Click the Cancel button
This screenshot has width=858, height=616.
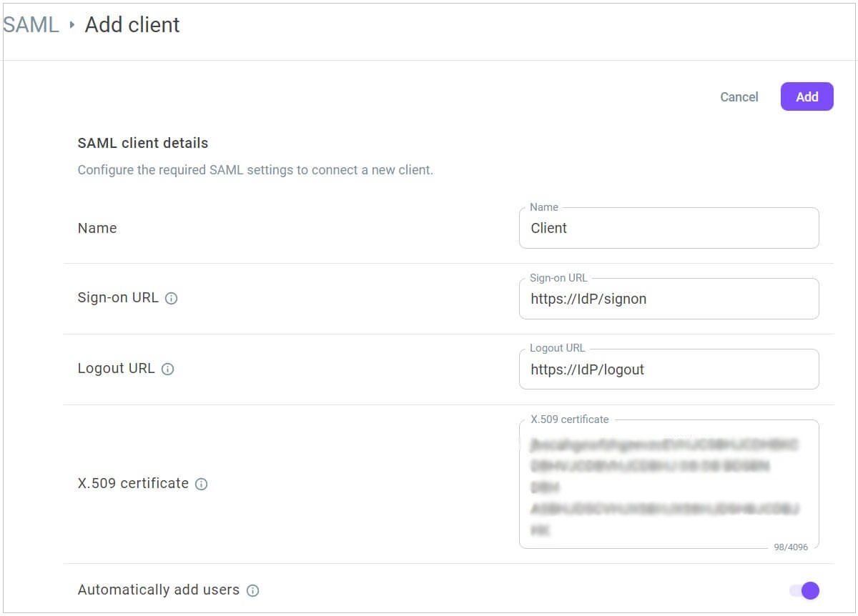click(739, 96)
